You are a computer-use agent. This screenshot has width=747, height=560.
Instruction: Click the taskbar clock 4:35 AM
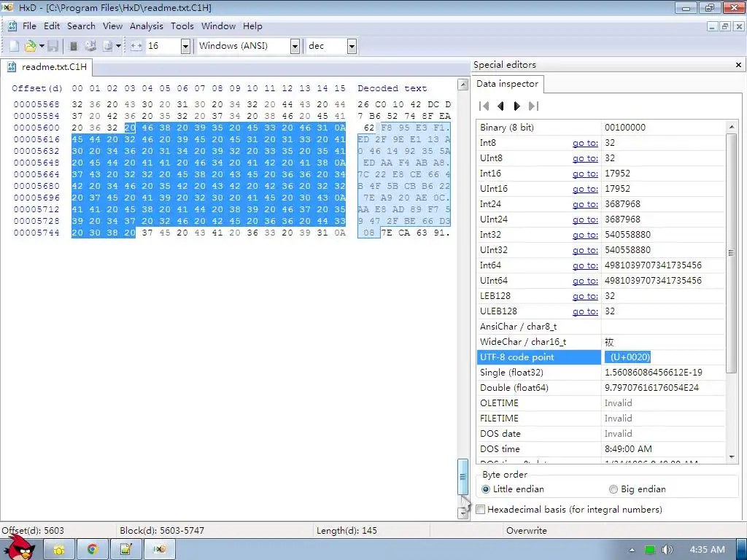[x=707, y=550]
